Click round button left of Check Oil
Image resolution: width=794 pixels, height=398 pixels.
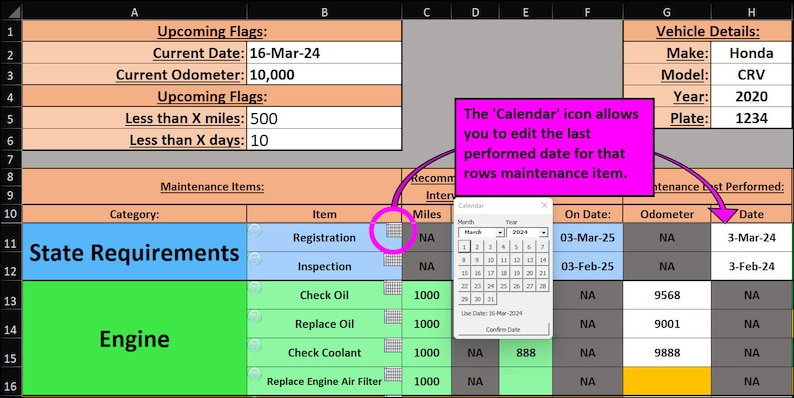pos(255,288)
